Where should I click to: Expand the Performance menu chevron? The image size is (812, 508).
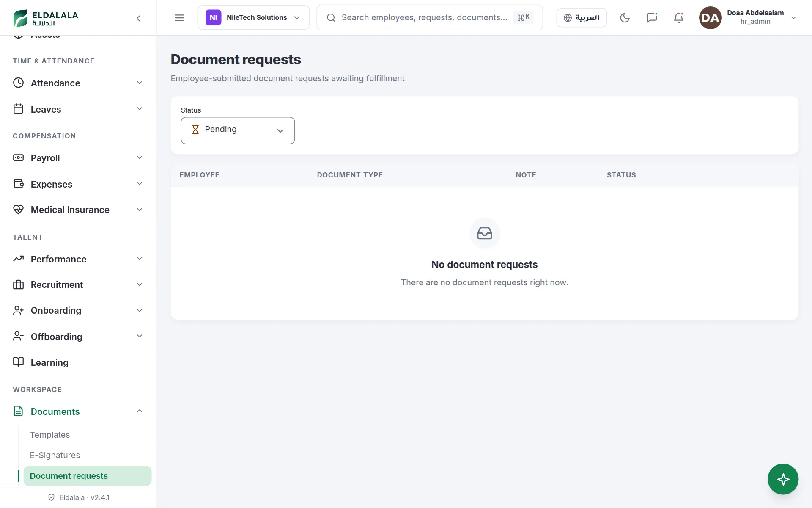click(x=140, y=259)
